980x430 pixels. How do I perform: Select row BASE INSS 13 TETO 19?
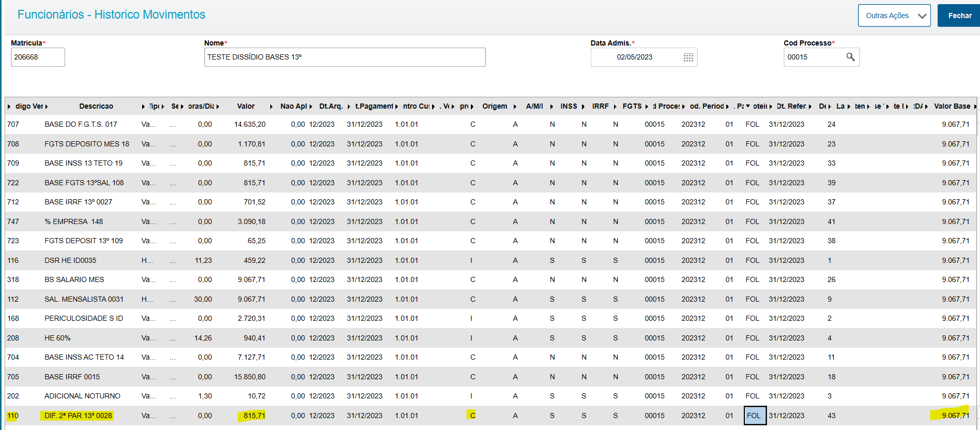pos(491,163)
